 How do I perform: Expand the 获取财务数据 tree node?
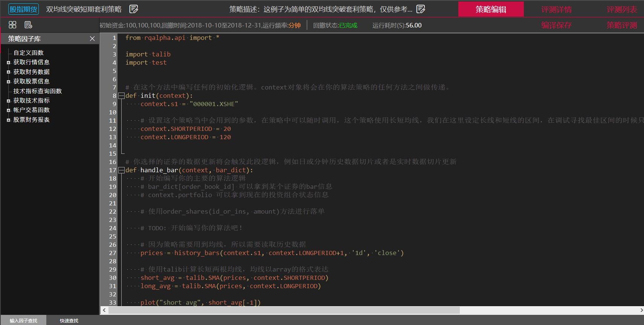pos(8,72)
